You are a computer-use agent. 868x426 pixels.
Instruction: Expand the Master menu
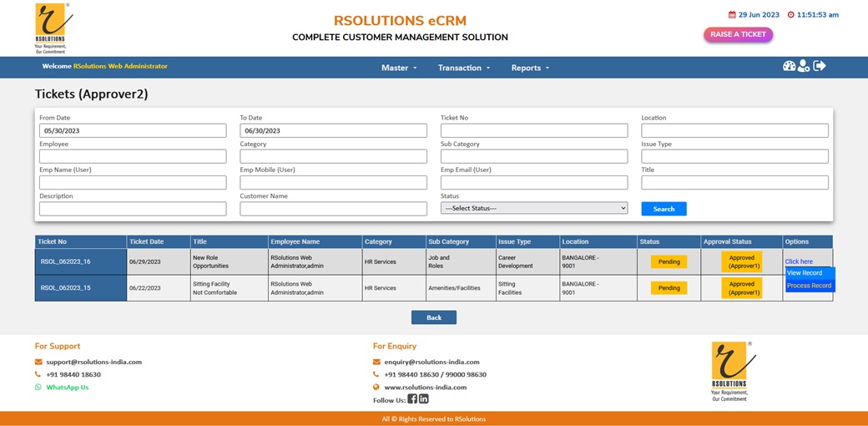399,68
